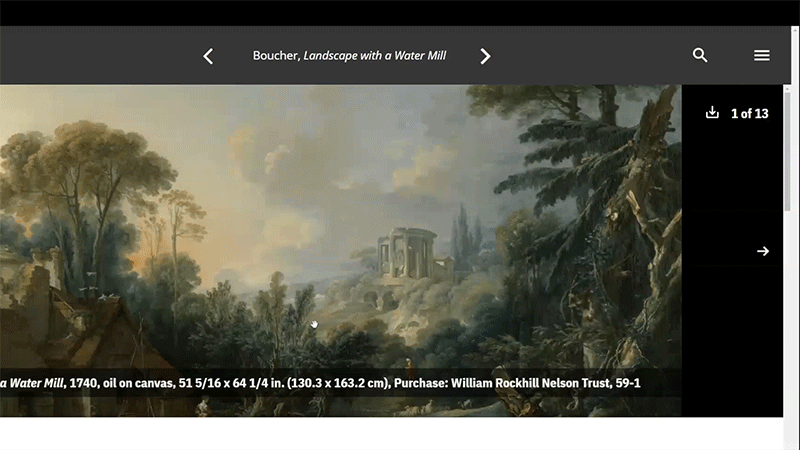Click the page vertical scrollbar thumb
This screenshot has width=800, height=450.
pos(787,151)
